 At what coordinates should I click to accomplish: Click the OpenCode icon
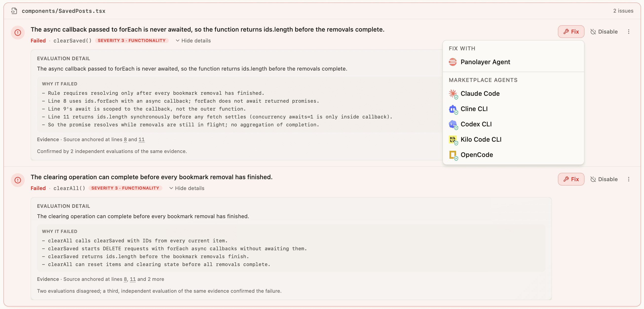[453, 155]
